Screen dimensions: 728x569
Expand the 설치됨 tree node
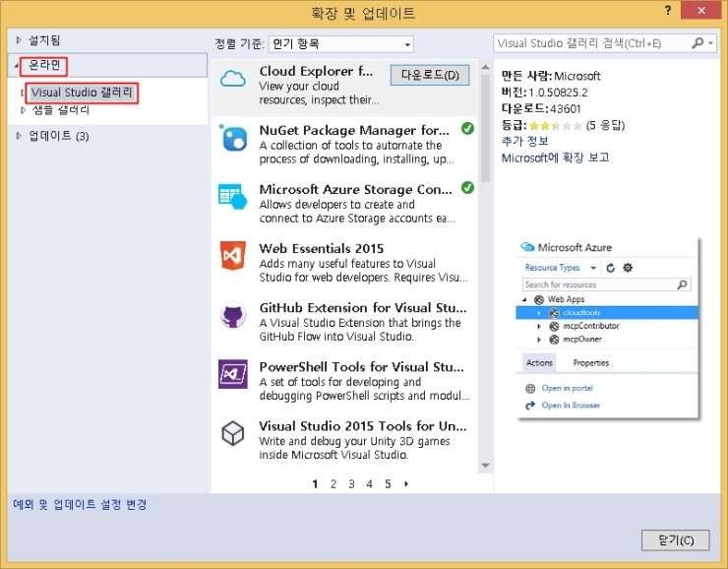pos(19,40)
